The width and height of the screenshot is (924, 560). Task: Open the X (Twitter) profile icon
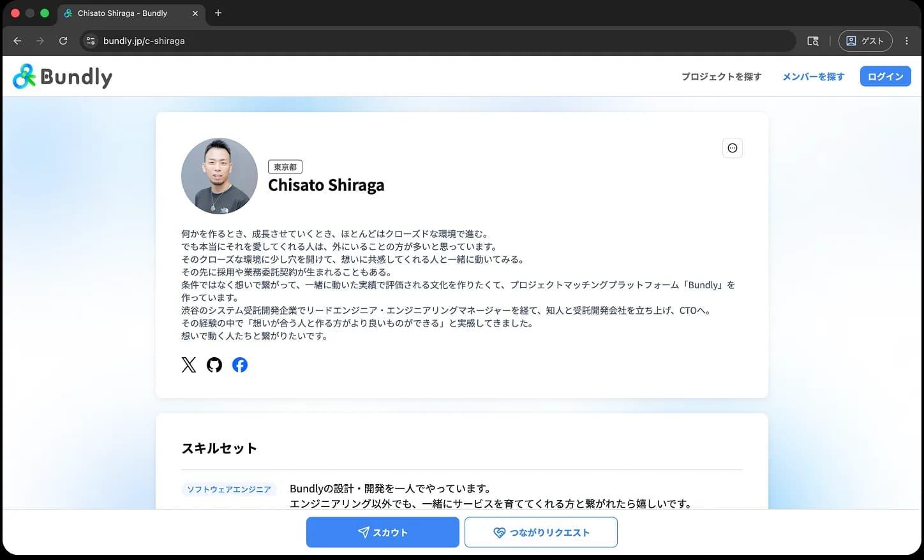point(189,365)
